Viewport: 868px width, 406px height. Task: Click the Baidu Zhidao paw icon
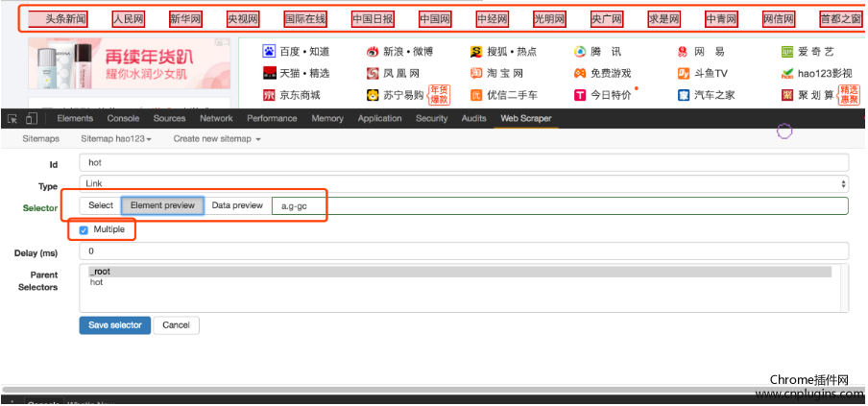pos(269,52)
